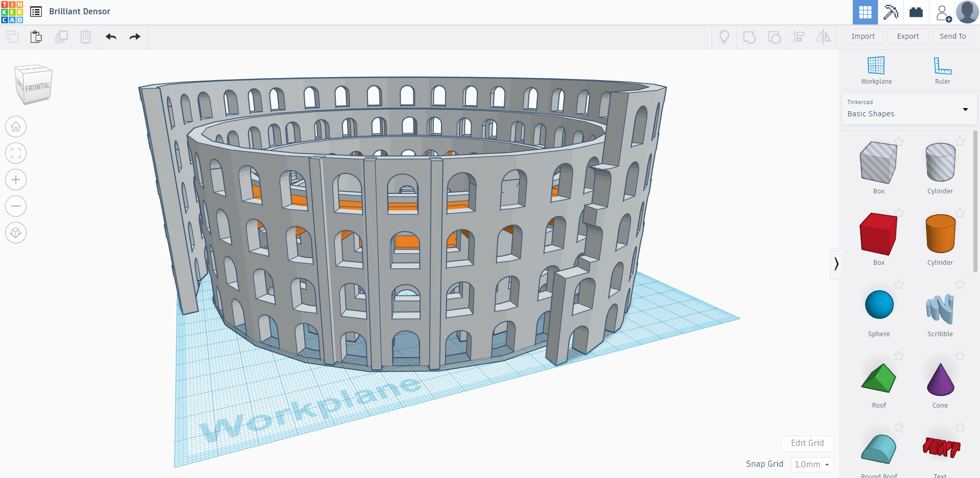Screen dimensions: 980x478
Task: Favorite the red Box with its star
Action: (899, 213)
